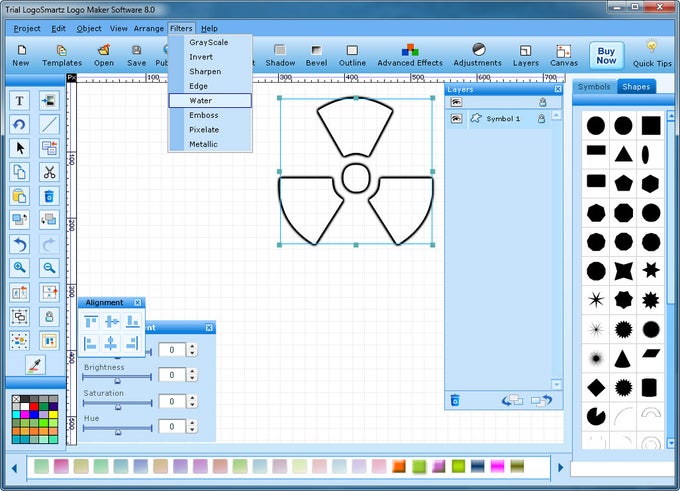Pick the magenta gradient swatch in bottom strip
This screenshot has width=680, height=491.
click(x=498, y=467)
